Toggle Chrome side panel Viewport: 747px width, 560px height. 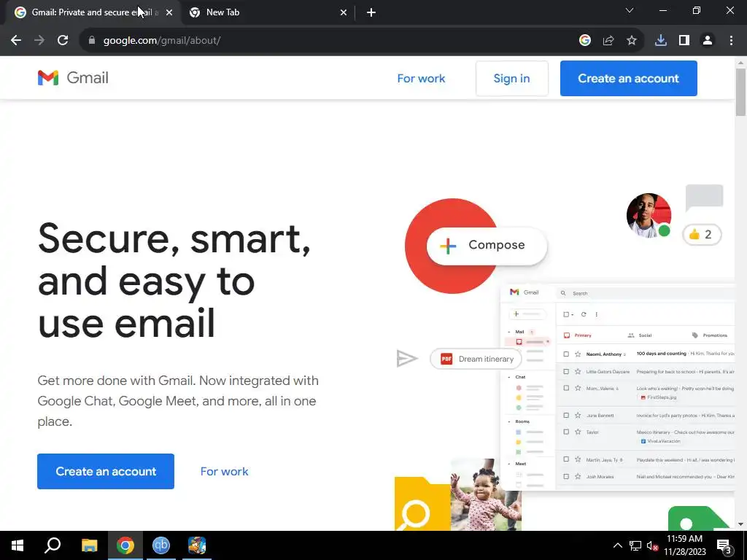pyautogui.click(x=684, y=41)
